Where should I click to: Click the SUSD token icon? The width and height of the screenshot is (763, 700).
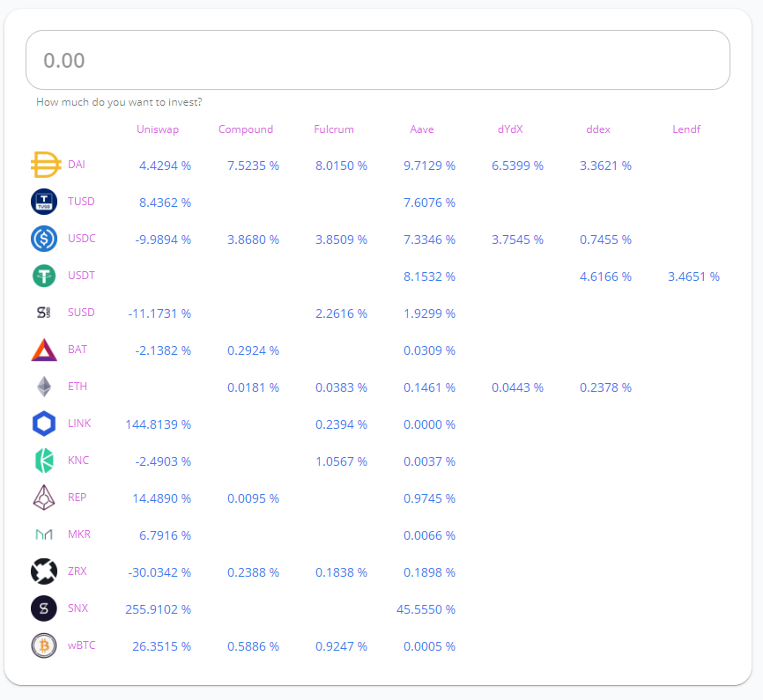[44, 313]
